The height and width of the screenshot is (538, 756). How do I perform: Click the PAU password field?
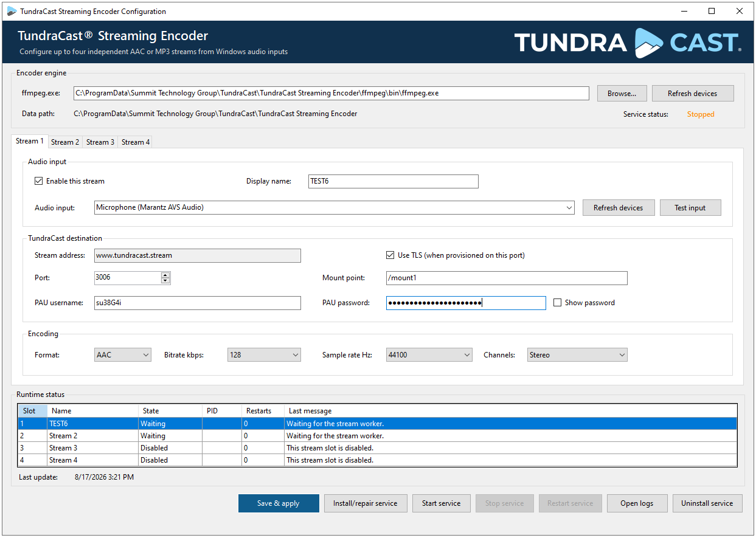pyautogui.click(x=466, y=303)
